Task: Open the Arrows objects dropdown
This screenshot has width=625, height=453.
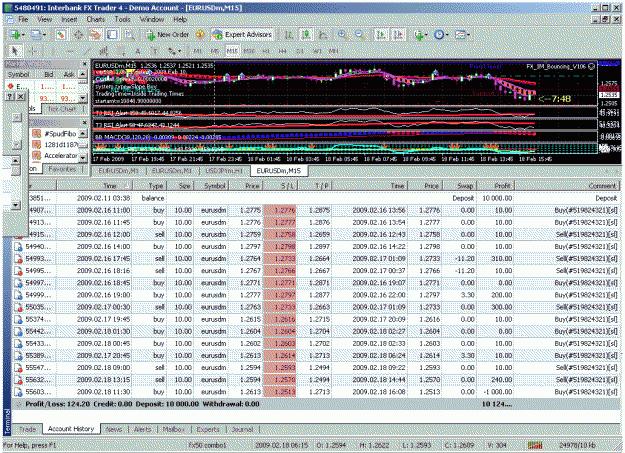Action: [174, 51]
